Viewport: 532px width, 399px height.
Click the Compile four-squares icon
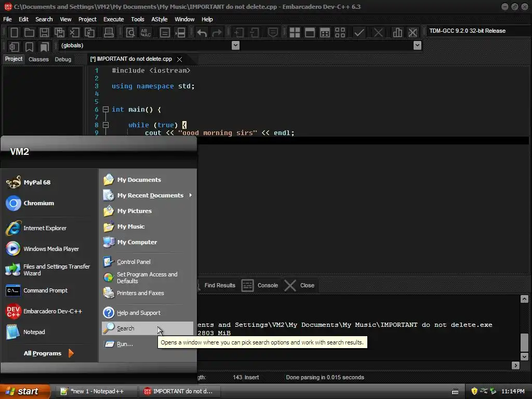pyautogui.click(x=295, y=33)
